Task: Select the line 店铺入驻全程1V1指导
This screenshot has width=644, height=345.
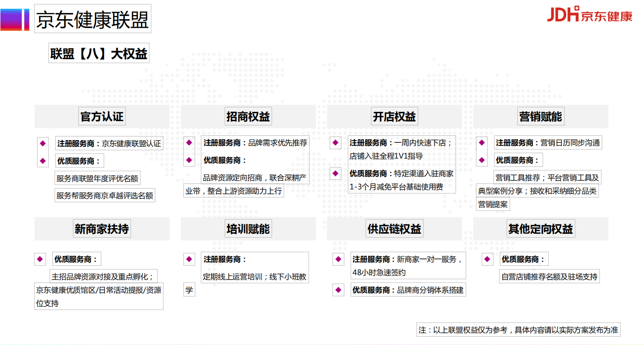Action: coord(386,156)
